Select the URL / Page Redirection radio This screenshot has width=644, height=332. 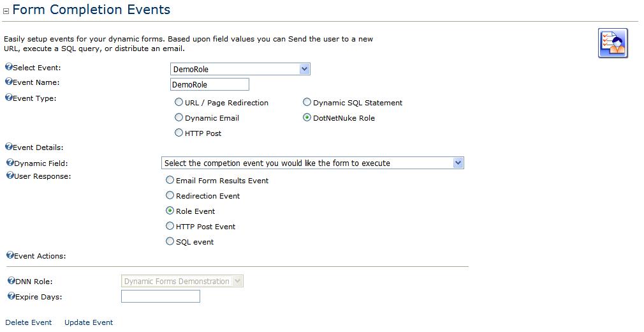point(179,102)
